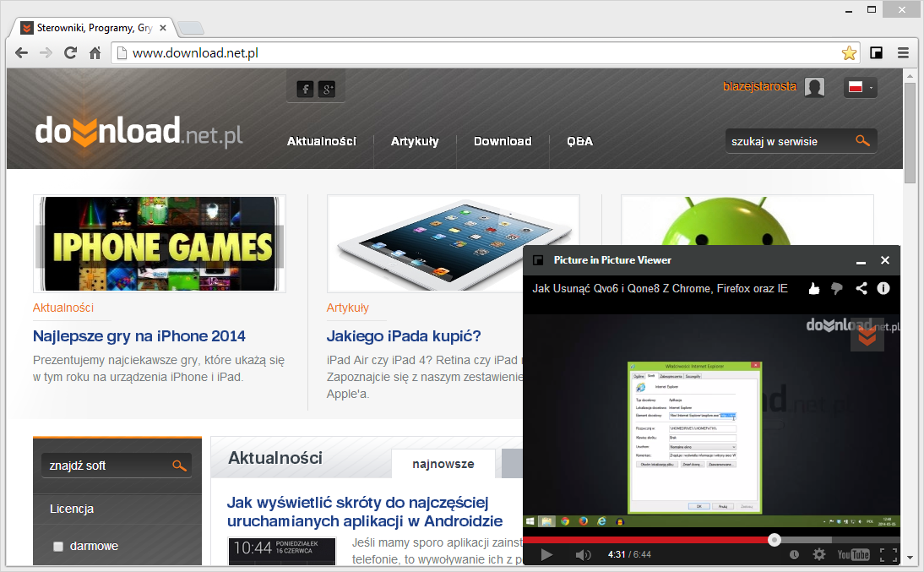Click the browser back arrow

(x=22, y=53)
